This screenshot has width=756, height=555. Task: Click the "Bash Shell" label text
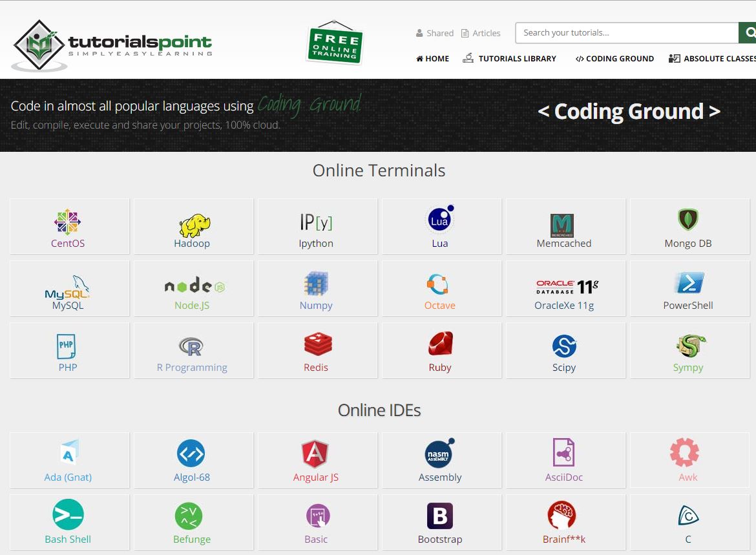pos(67,539)
